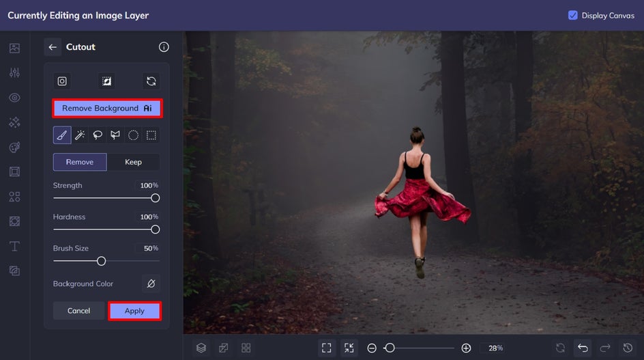Select the ellipse selection tool

click(x=133, y=135)
